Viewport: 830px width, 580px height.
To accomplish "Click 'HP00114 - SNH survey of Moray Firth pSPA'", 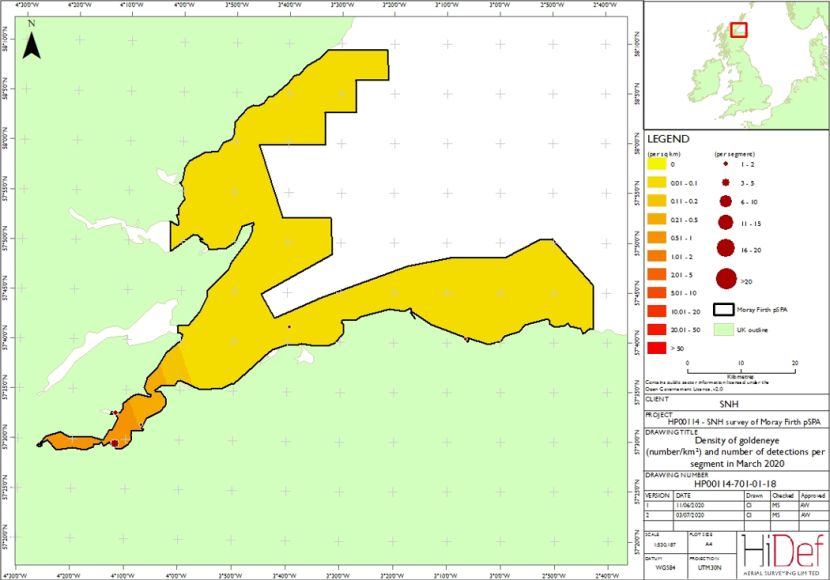I will click(x=744, y=422).
